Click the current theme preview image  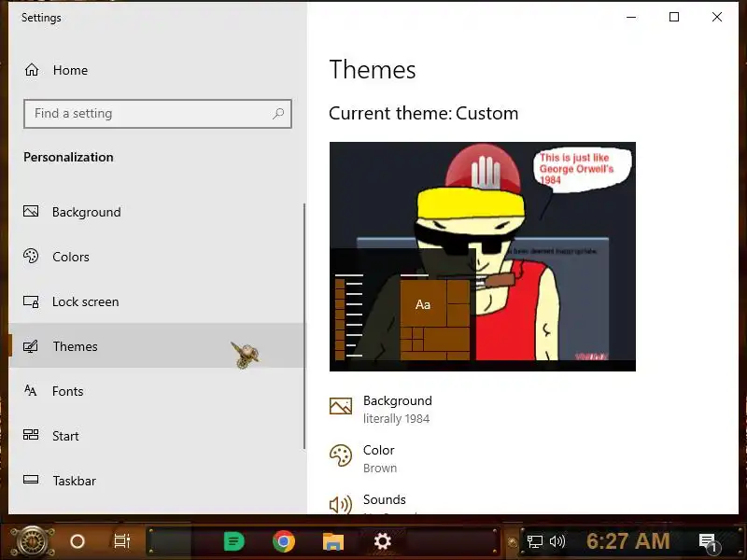(482, 256)
